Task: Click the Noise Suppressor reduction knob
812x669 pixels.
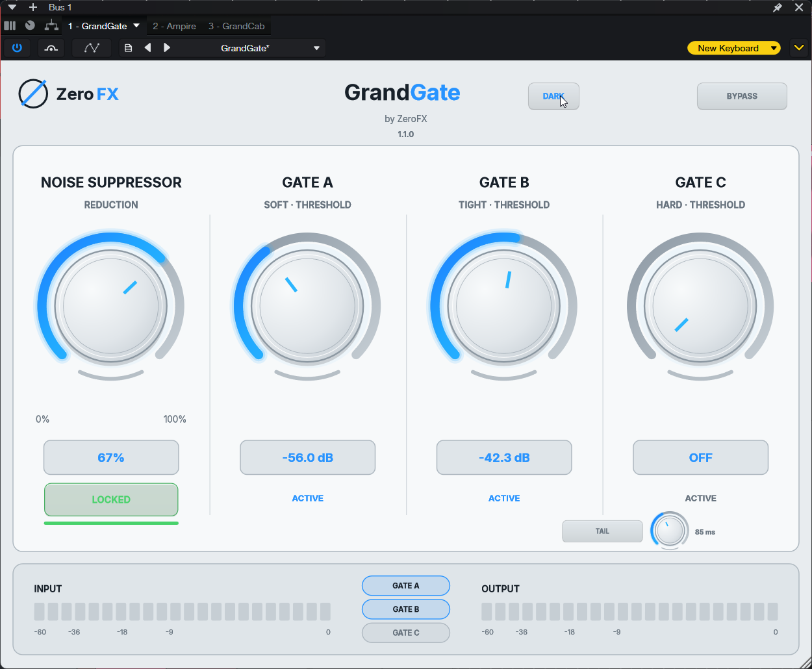Action: pyautogui.click(x=111, y=306)
